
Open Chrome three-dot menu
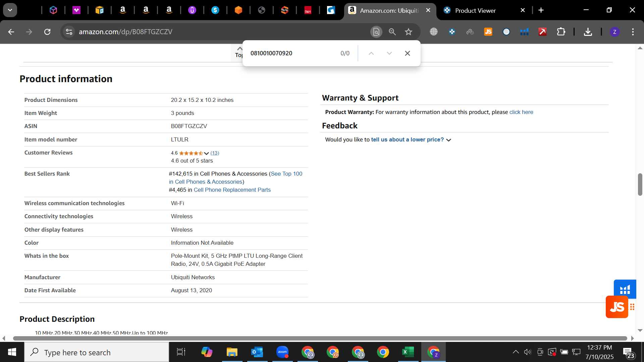[633, 32]
